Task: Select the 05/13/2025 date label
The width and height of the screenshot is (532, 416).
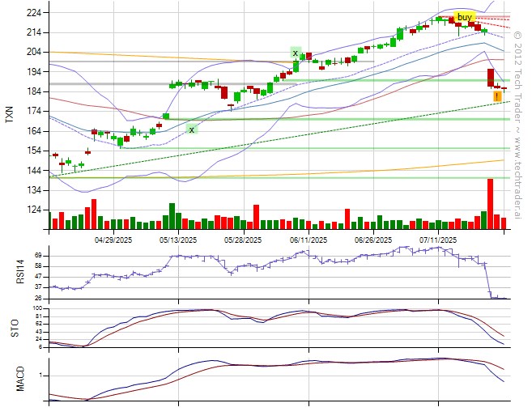Action: click(x=178, y=240)
